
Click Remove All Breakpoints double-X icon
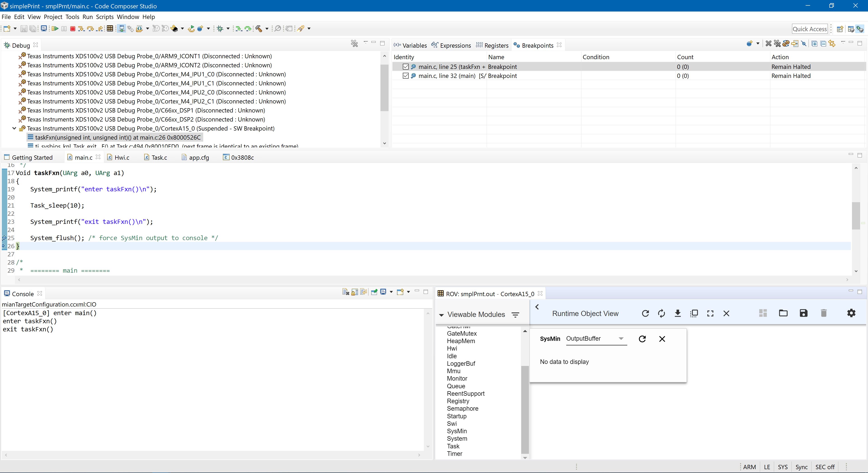[x=777, y=43]
